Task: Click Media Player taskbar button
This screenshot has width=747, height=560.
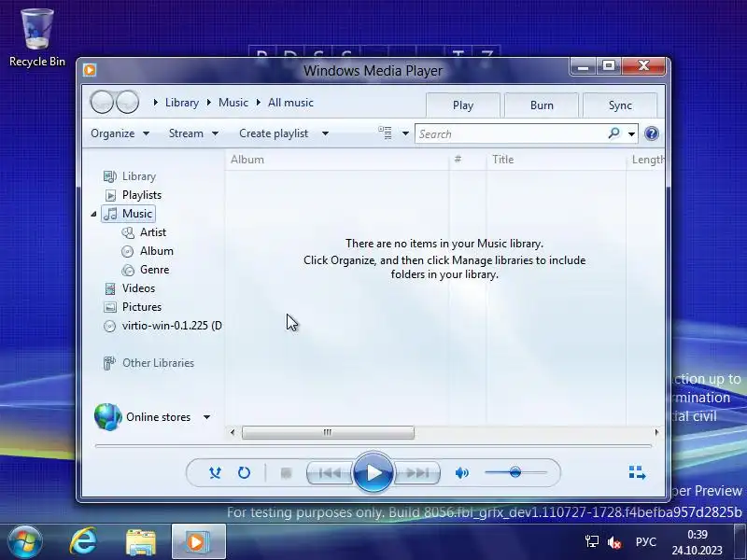Action: (x=198, y=541)
